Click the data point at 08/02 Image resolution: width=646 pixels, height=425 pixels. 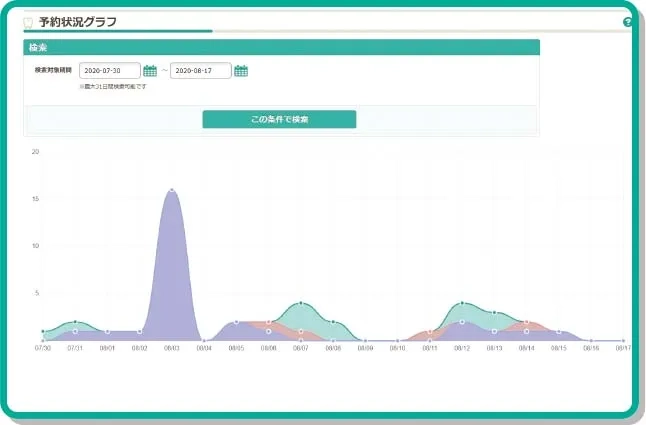click(x=139, y=331)
